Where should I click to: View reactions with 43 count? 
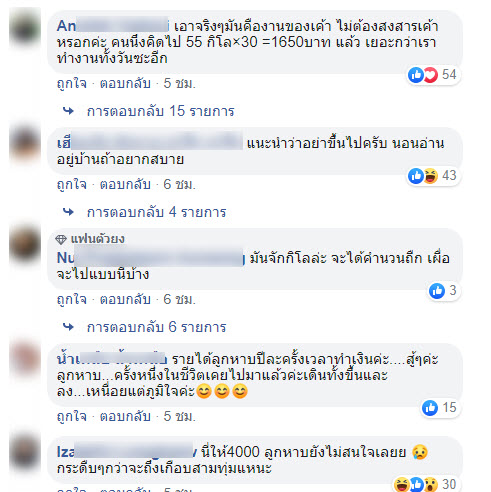point(434,176)
